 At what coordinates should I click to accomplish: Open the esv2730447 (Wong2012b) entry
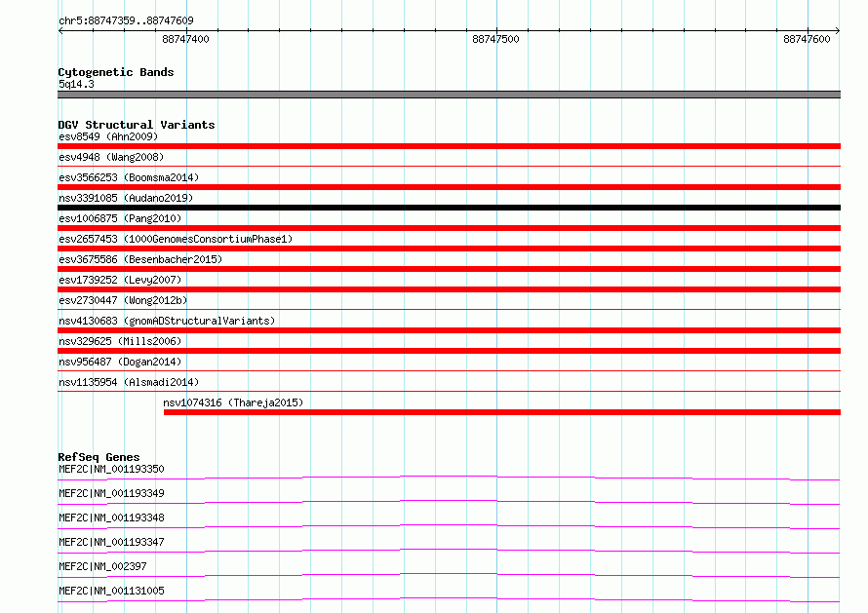click(123, 300)
